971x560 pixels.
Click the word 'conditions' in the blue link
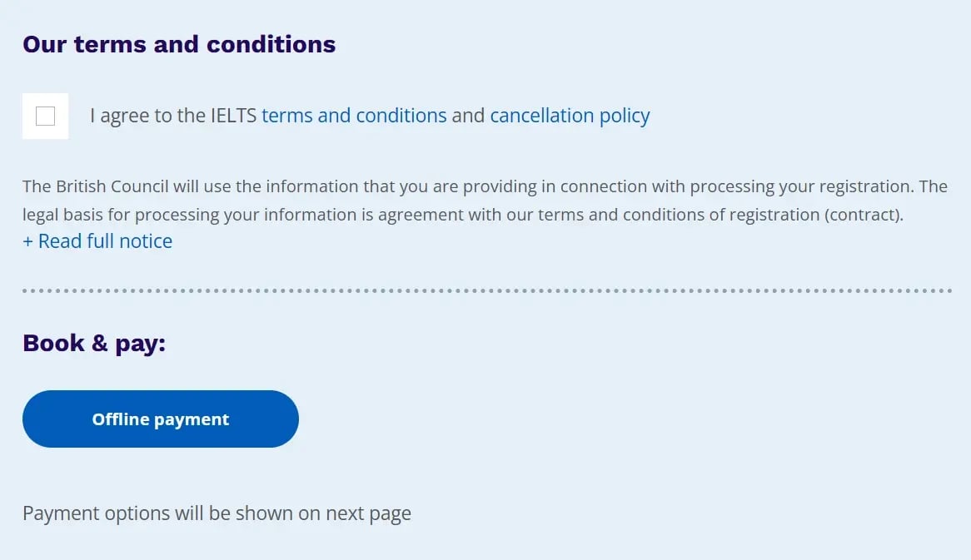(x=401, y=116)
